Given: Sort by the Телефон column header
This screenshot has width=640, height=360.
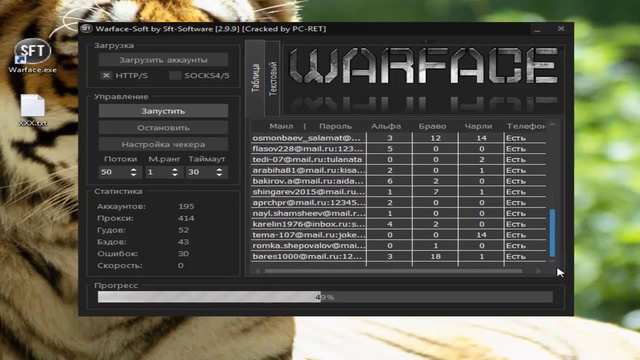Looking at the screenshot, I should click(x=526, y=126).
